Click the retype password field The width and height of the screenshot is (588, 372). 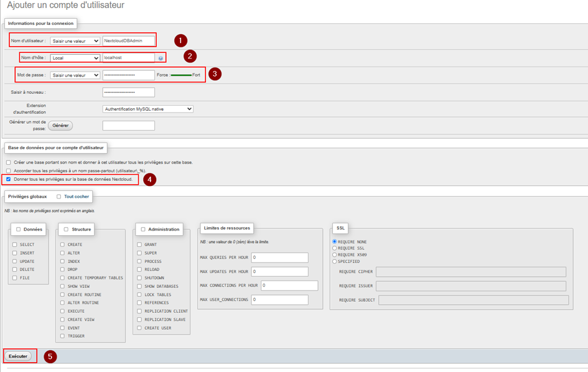(x=128, y=92)
